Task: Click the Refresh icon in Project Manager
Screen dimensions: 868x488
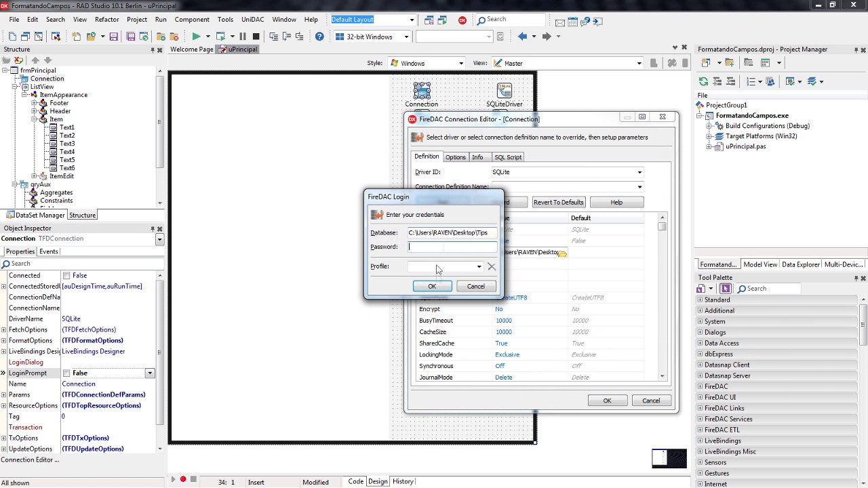Action: coord(703,81)
